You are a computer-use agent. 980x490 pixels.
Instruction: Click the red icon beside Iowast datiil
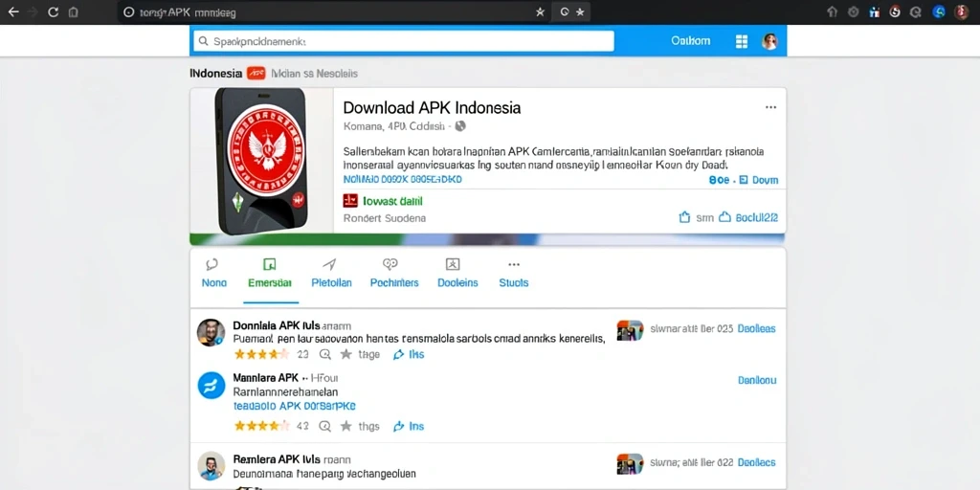click(350, 201)
